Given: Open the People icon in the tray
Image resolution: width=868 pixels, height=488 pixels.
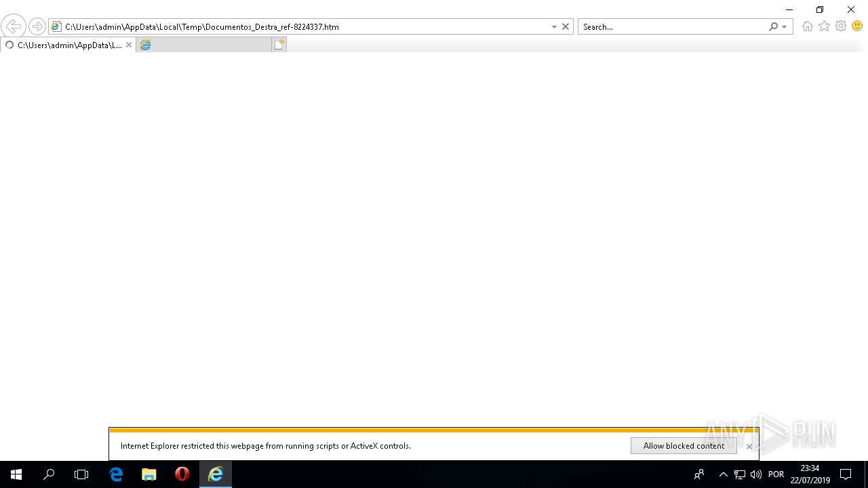Looking at the screenshot, I should [x=699, y=474].
